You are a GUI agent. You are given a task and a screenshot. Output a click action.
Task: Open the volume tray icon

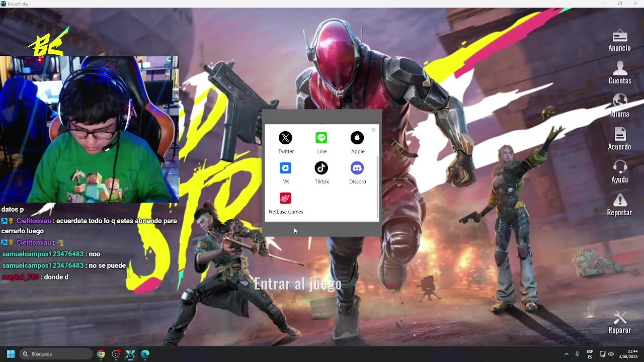point(611,354)
